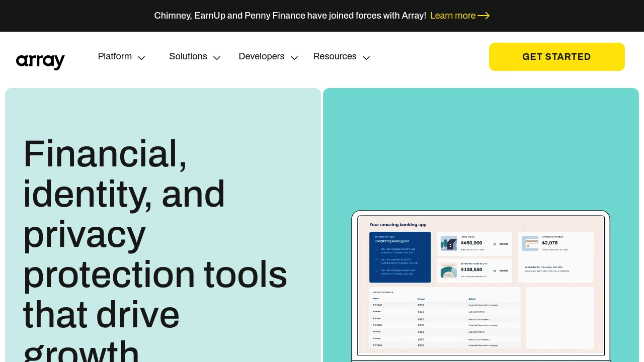Click the house icon in Home Value card
Screen dimensions: 644x362
point(449,244)
